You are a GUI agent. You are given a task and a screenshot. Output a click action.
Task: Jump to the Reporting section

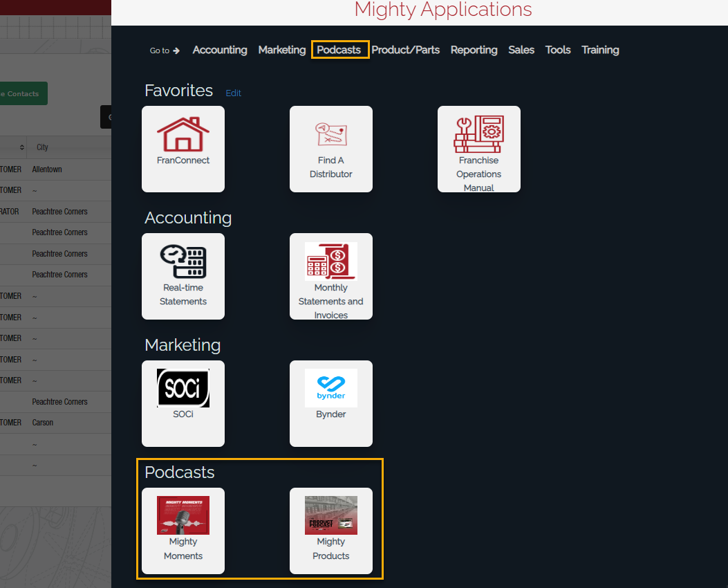tap(474, 50)
